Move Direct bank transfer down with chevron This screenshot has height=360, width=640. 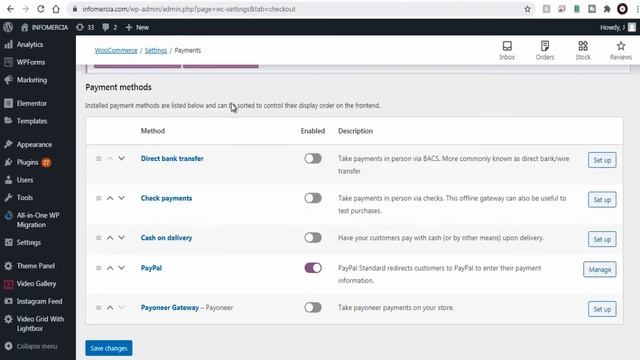coord(122,158)
